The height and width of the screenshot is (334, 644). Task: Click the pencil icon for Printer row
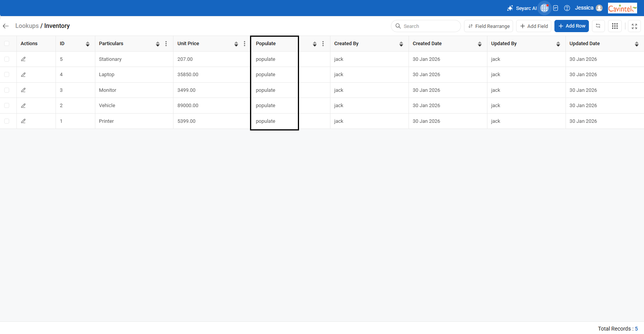23,121
